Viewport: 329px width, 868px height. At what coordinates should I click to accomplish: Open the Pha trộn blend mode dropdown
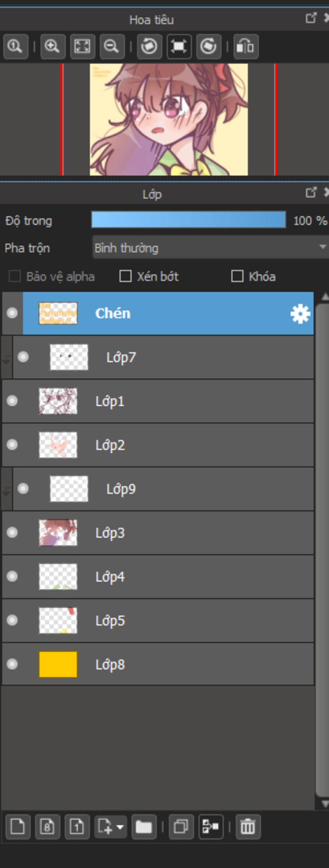click(210, 248)
